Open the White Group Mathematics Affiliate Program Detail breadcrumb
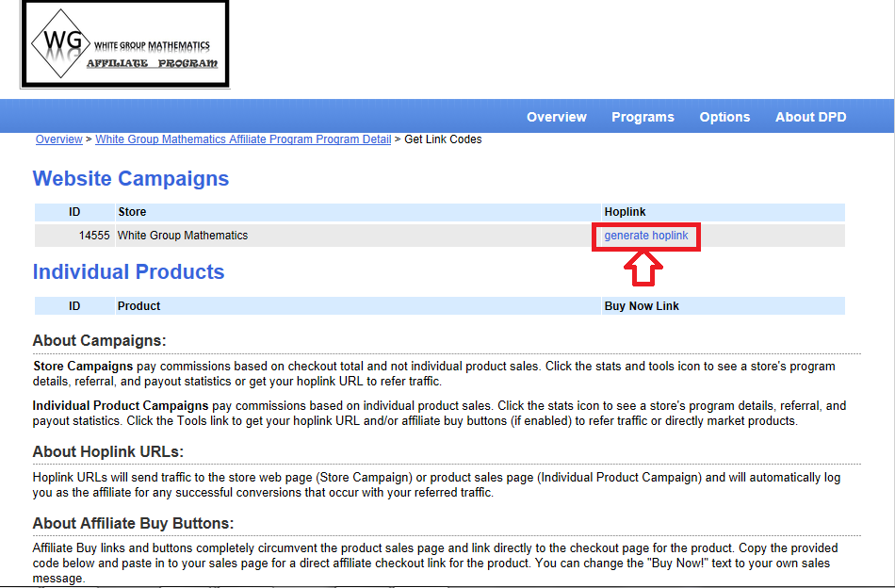Image resolution: width=895 pixels, height=588 pixels. click(x=243, y=139)
